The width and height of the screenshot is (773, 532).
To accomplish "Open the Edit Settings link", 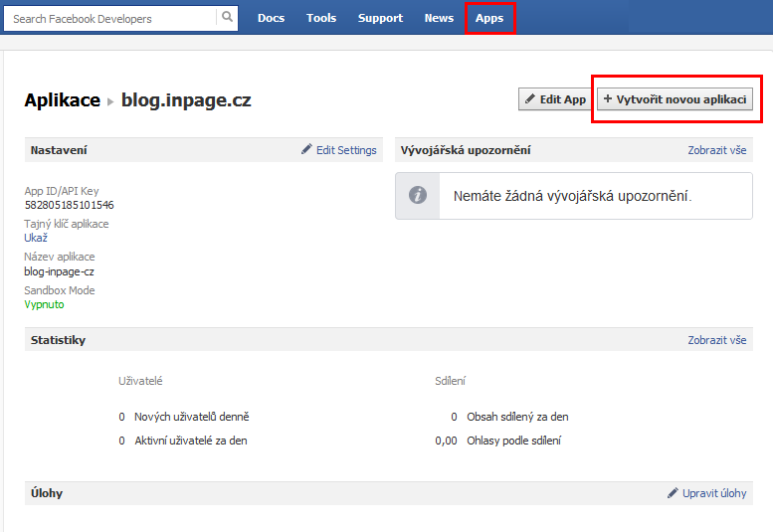I will point(346,150).
